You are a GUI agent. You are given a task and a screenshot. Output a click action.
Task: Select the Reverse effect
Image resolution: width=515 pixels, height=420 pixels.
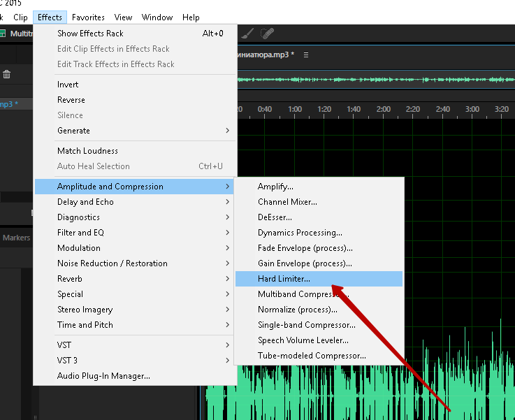[x=135, y=100]
